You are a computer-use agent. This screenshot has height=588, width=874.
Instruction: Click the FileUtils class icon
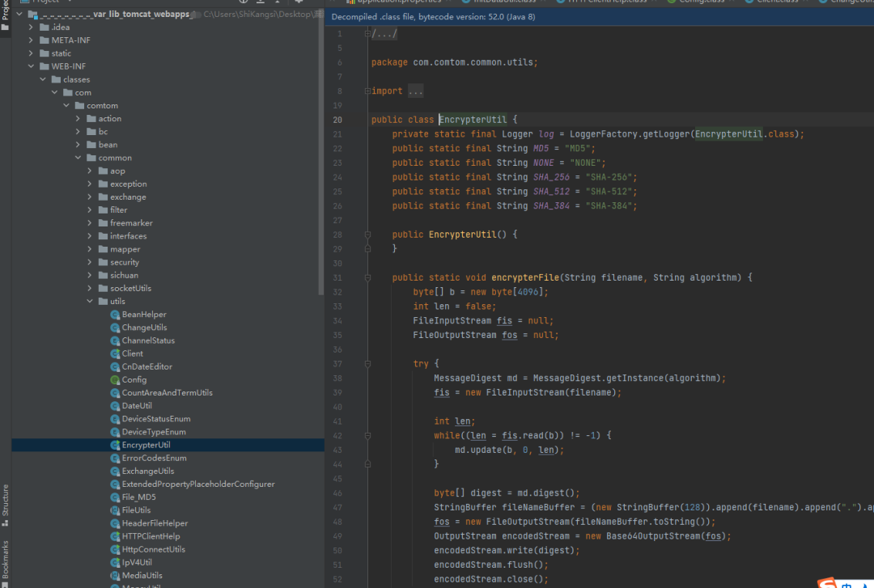115,510
